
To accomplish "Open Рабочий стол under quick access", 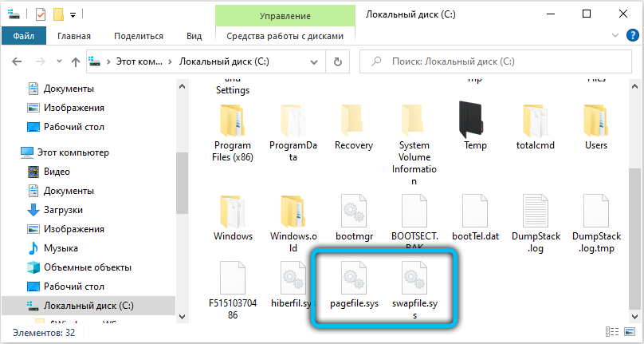I will (74, 127).
